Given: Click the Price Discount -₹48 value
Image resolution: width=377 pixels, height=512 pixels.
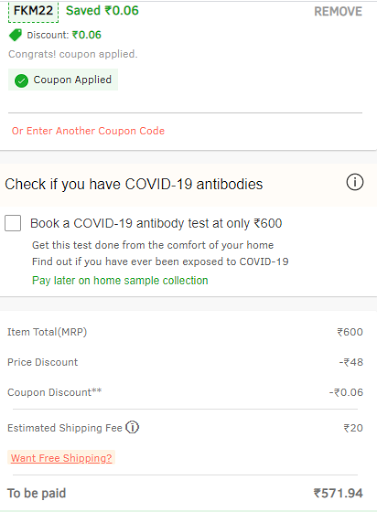Looking at the screenshot, I should (x=351, y=362).
